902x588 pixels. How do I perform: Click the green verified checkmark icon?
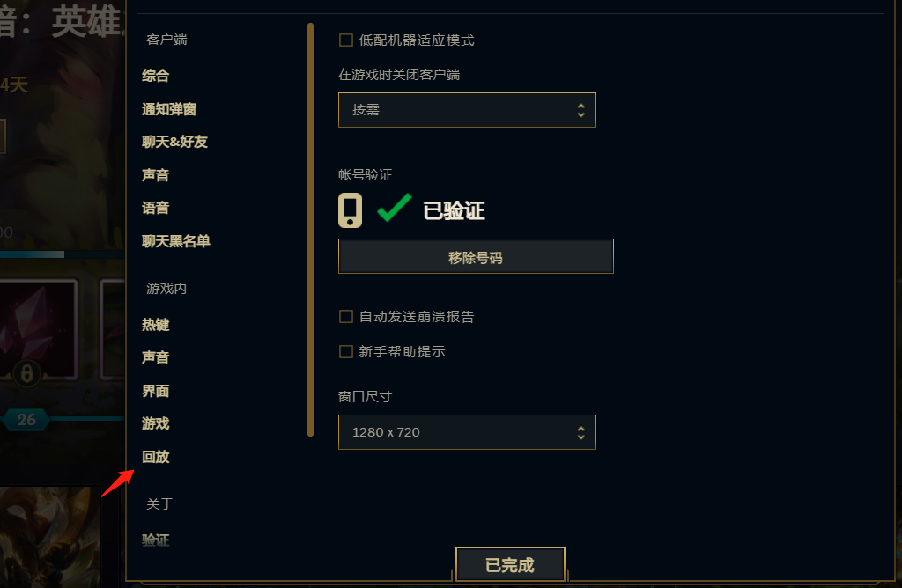click(394, 209)
